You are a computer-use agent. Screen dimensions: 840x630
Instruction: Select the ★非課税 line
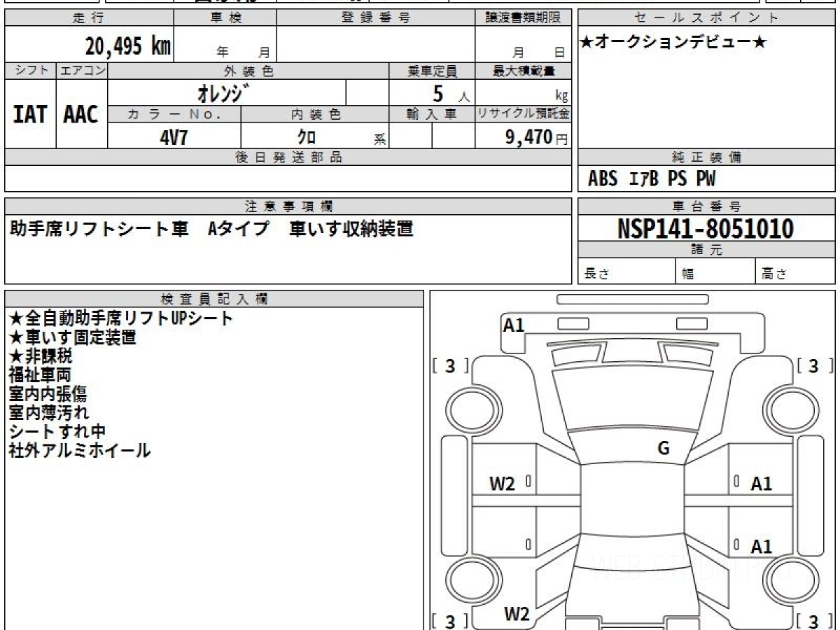coord(40,356)
